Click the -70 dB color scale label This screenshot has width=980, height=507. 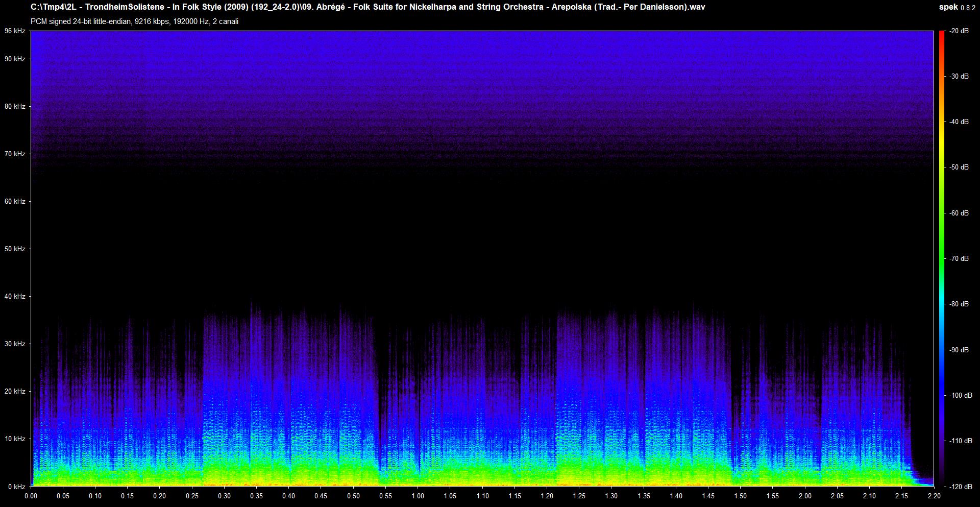point(959,259)
